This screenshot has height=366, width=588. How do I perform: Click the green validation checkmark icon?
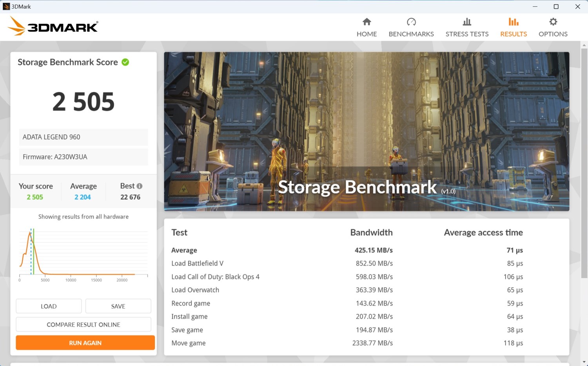(x=125, y=62)
